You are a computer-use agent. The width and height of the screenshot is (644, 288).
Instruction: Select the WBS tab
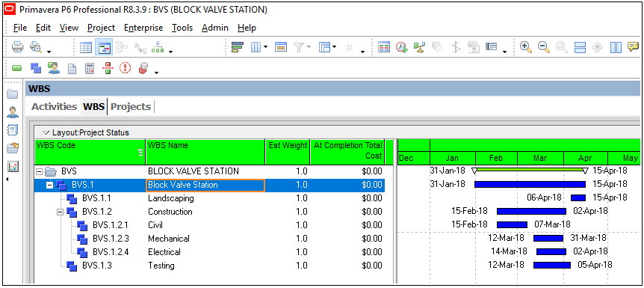coord(93,106)
